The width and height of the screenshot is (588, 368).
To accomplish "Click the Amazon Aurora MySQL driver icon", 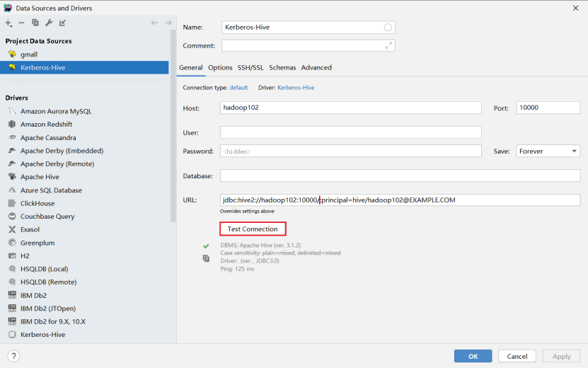I will click(12, 111).
